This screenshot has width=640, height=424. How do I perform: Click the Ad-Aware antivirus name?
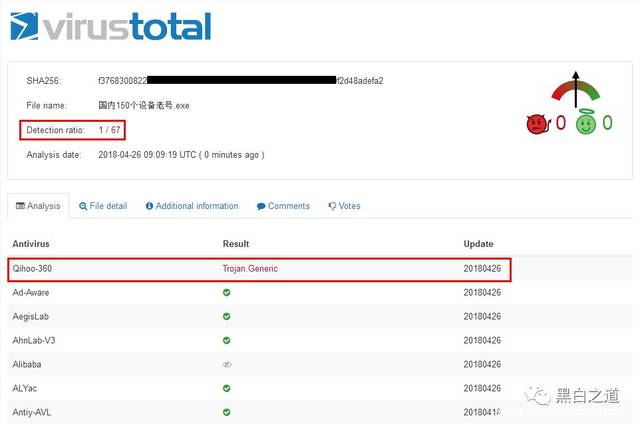[31, 293]
